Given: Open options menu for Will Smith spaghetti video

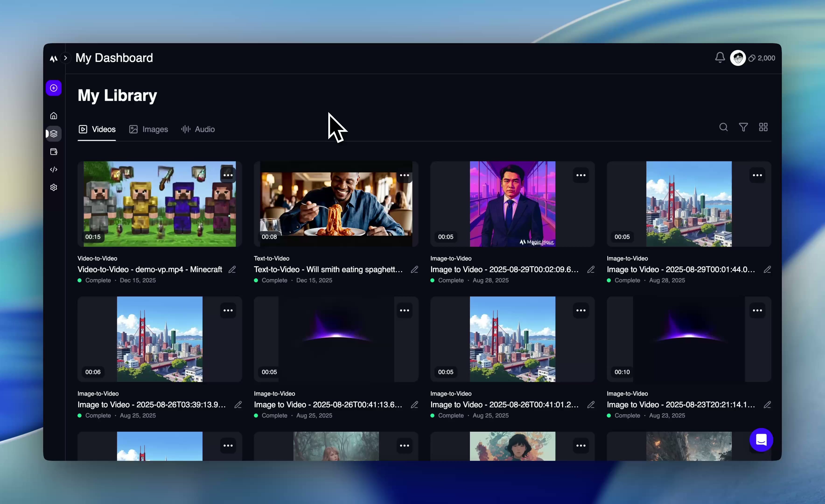Looking at the screenshot, I should (405, 175).
